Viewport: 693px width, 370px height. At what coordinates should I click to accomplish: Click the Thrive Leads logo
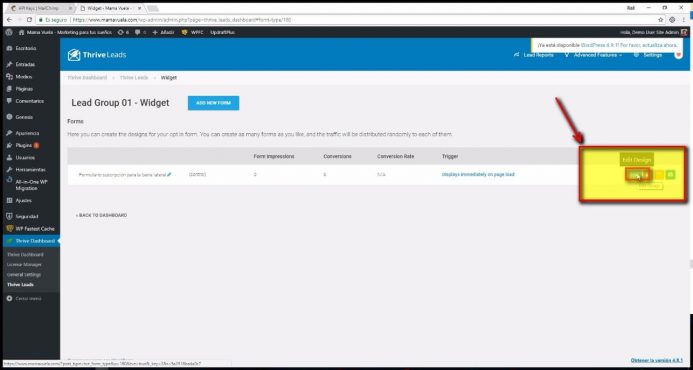coord(97,55)
